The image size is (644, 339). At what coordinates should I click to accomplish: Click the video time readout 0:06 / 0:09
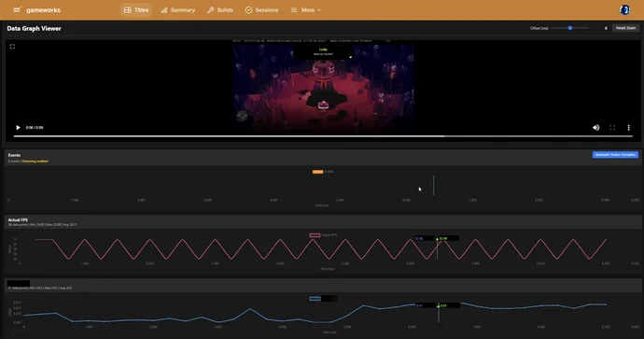35,127
